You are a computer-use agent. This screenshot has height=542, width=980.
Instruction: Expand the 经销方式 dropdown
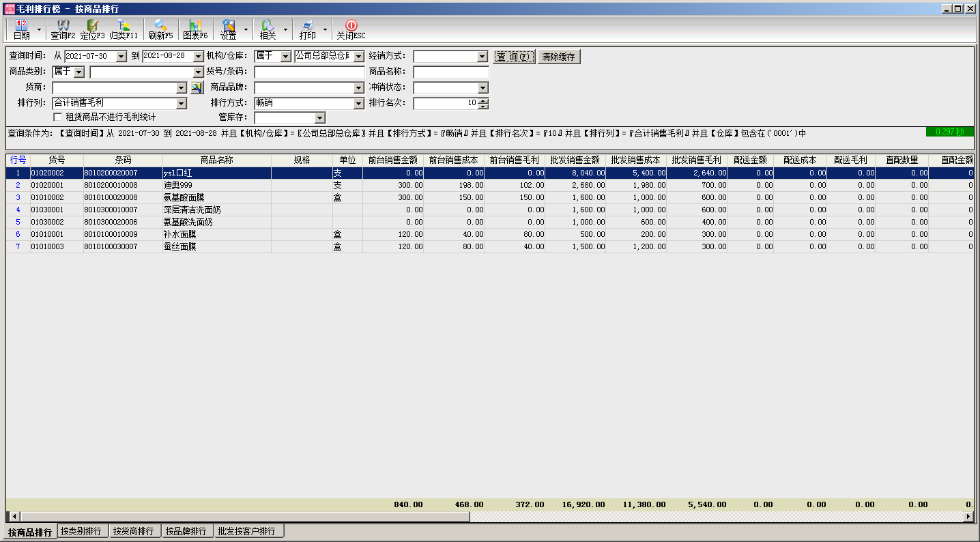[482, 57]
